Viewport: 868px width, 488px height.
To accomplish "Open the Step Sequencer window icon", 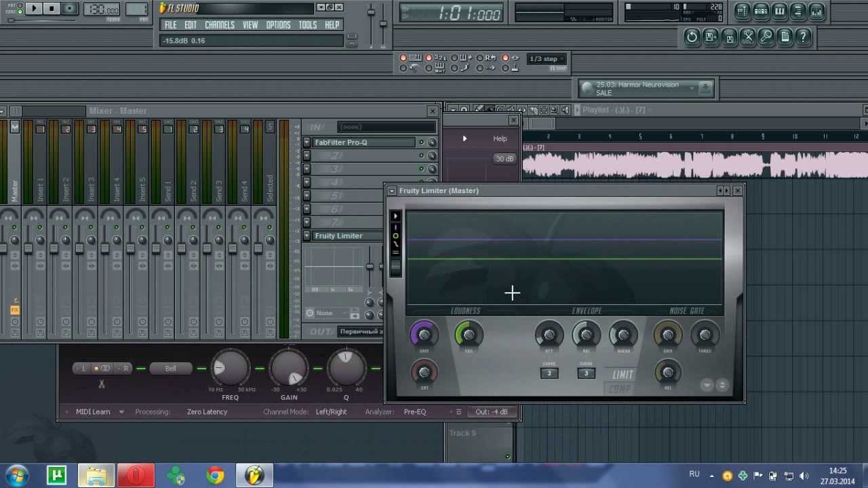I will 761,11.
